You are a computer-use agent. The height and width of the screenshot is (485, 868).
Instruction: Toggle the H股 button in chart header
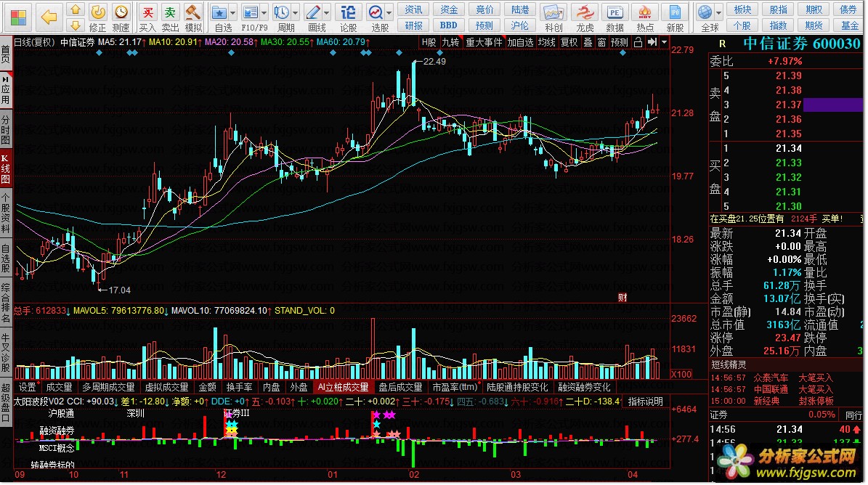[x=429, y=42]
